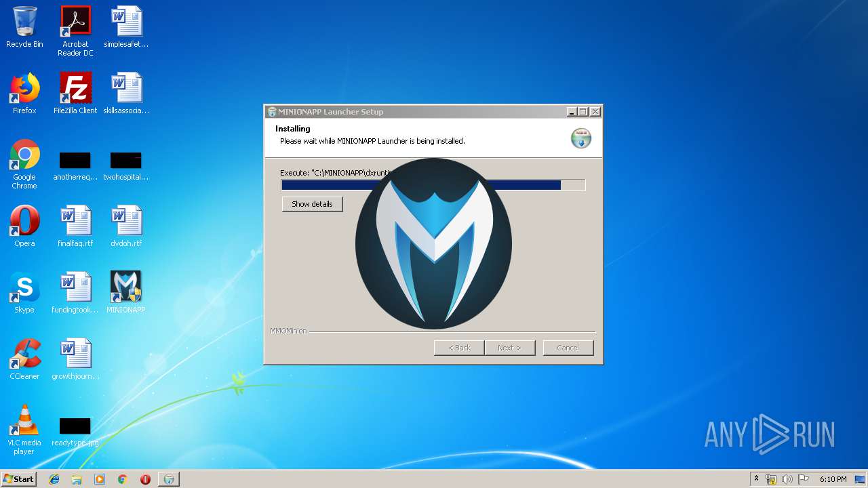Viewport: 868px width, 488px height.
Task: Open the simplesafet document icon
Action: coord(126,27)
